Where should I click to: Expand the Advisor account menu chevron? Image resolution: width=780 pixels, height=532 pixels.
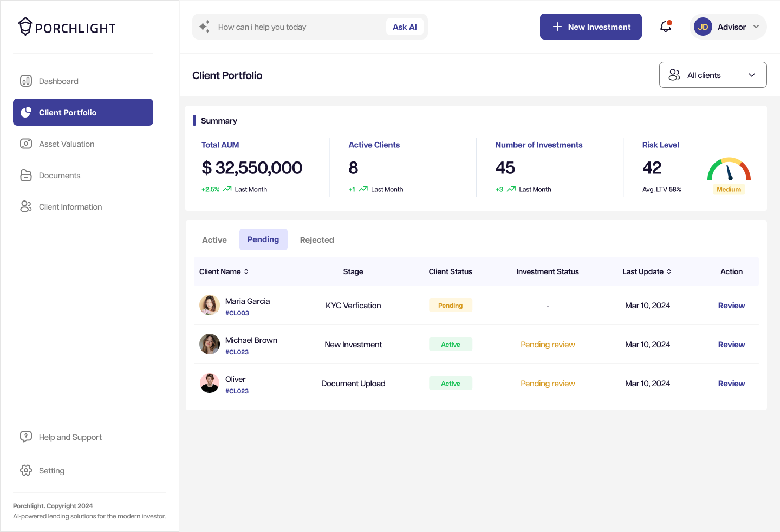[x=756, y=27]
